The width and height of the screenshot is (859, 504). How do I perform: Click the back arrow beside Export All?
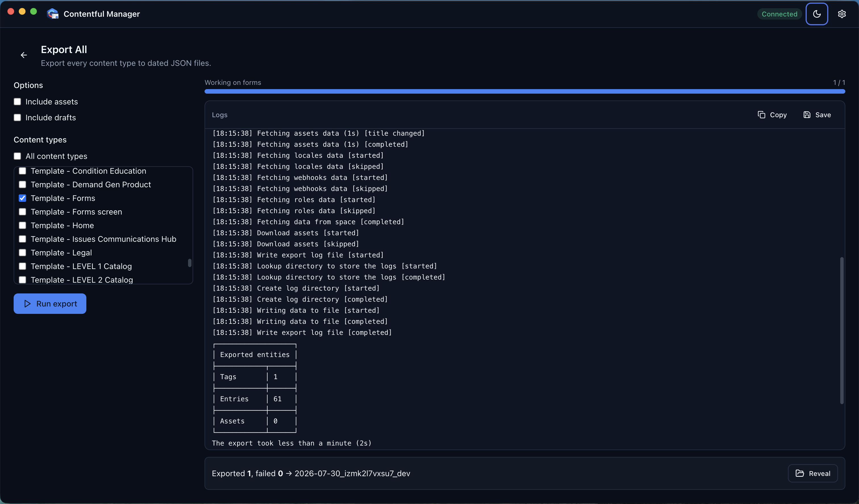[24, 55]
